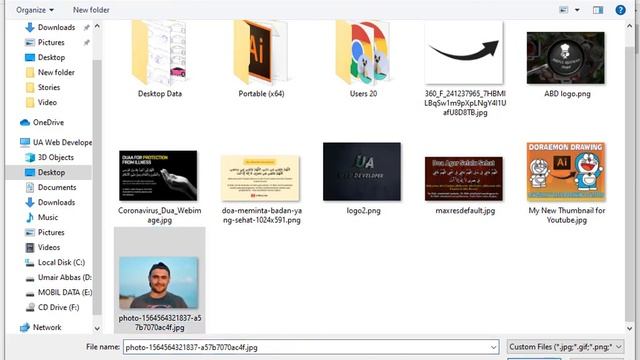Toggle the preview pane icon

(x=598, y=10)
